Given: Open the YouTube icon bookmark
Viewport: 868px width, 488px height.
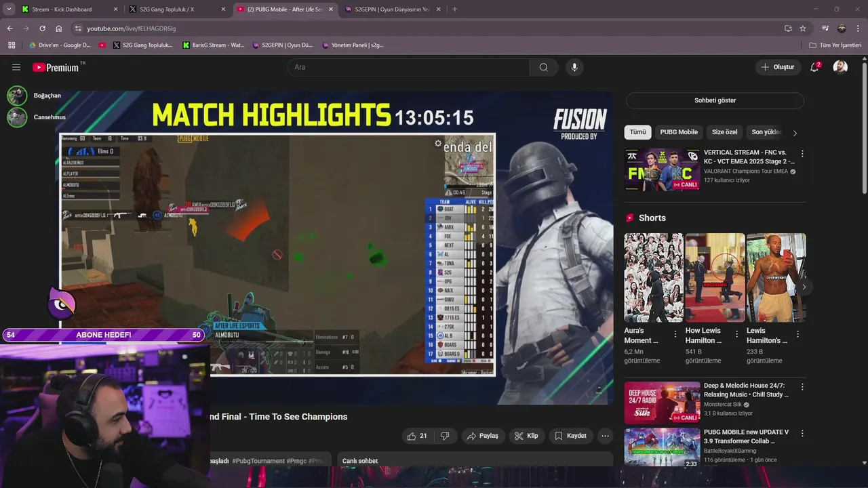Looking at the screenshot, I should pos(102,45).
